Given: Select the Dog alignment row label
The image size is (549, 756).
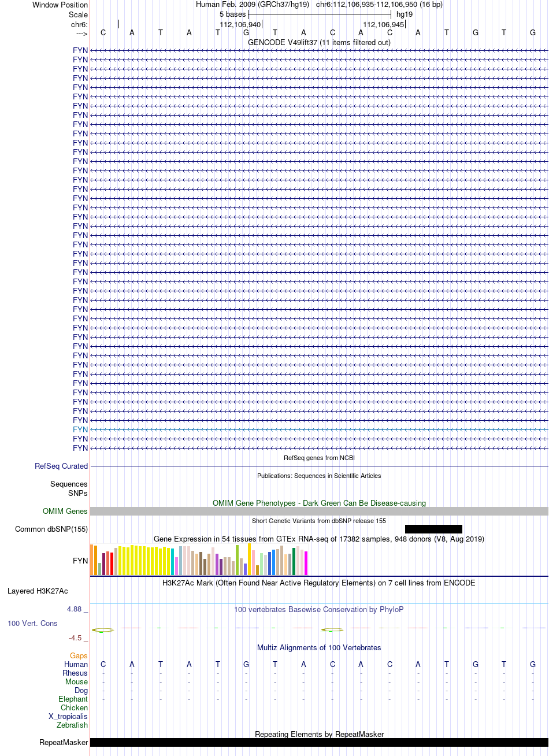Looking at the screenshot, I should pos(81,690).
